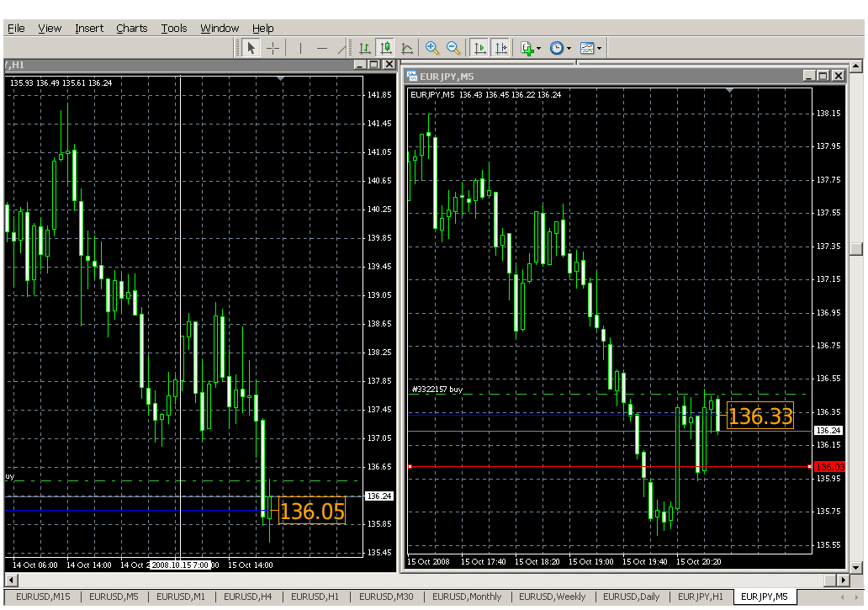Toggle chart auto scroll

click(479, 49)
